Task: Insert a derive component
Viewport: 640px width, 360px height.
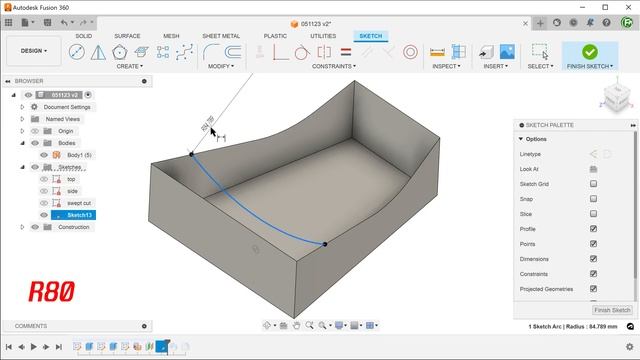Action: click(486, 52)
